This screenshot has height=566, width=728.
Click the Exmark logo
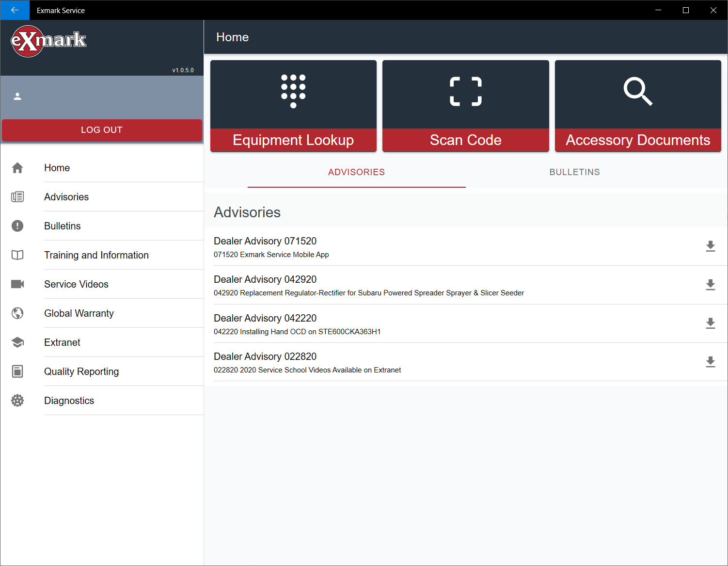48,41
